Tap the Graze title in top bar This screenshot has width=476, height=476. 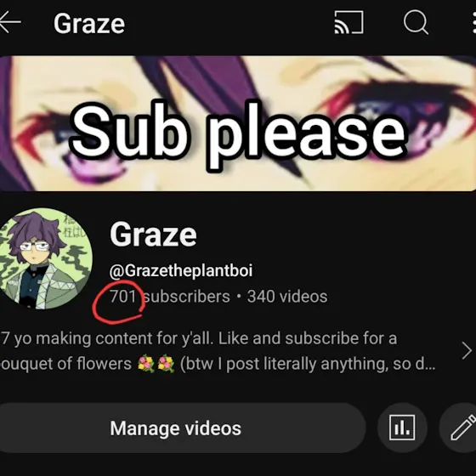[x=89, y=24]
